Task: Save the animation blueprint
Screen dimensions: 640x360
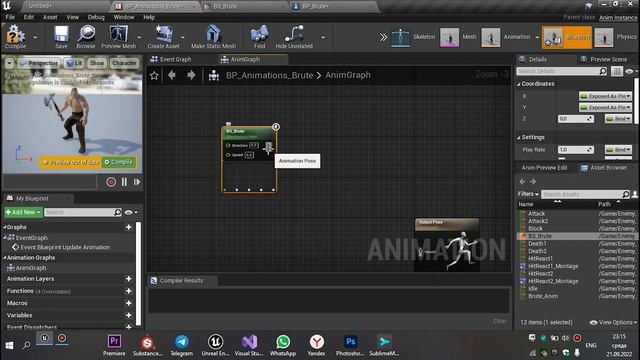Action: (61, 36)
